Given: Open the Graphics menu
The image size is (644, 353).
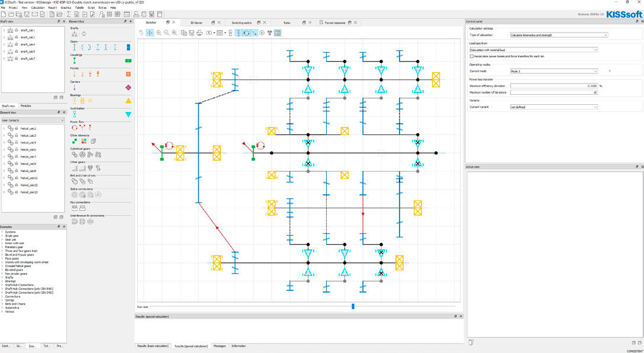Looking at the screenshot, I should (x=66, y=7).
